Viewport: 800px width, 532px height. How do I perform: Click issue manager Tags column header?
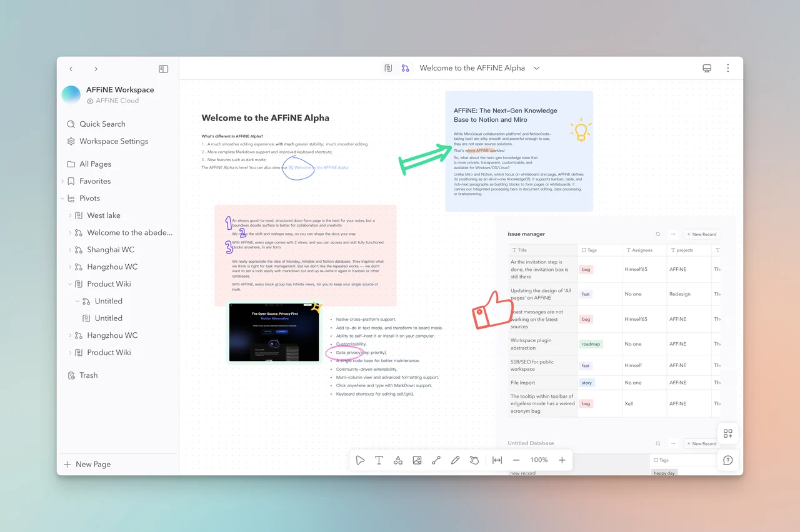click(x=600, y=250)
